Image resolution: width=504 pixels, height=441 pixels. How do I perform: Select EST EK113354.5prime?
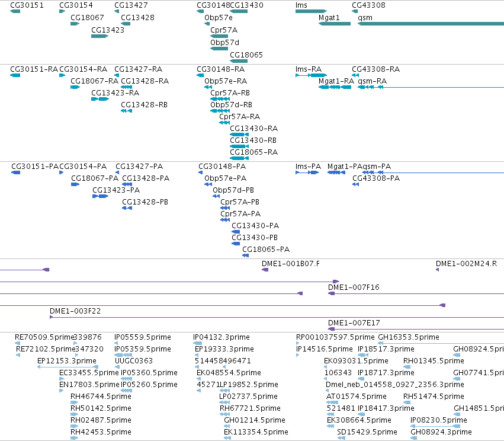[x=227, y=438]
